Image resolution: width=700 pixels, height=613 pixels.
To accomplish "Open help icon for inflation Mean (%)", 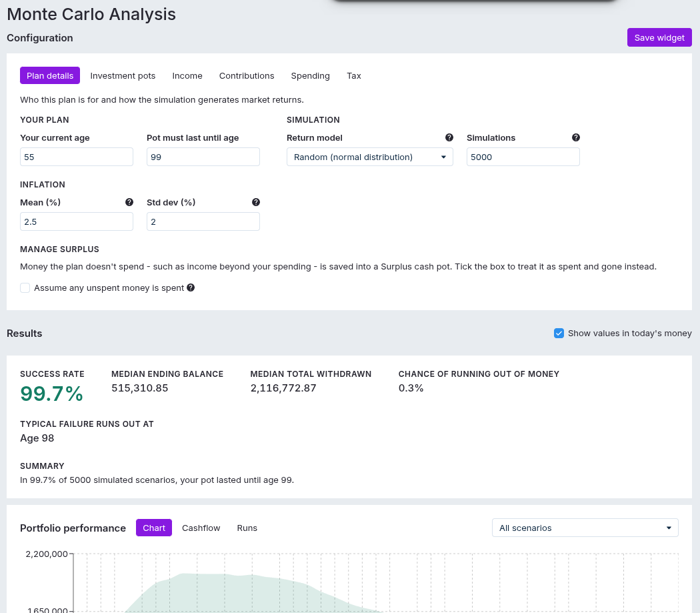I will pos(129,202).
